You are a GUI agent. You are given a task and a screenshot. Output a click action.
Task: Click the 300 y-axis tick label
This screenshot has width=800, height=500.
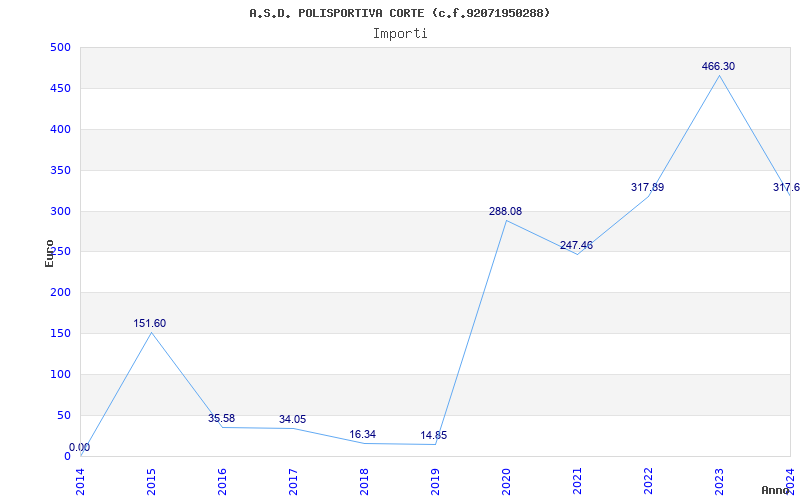click(60, 211)
